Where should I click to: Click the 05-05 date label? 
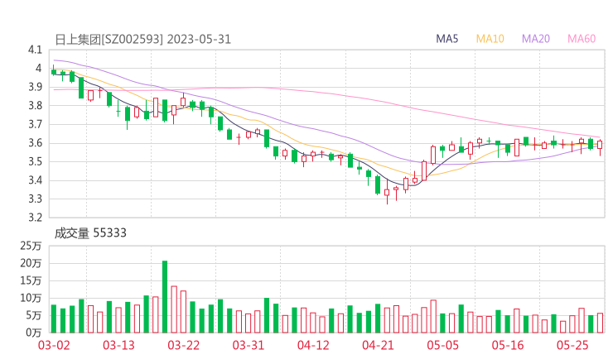(442, 346)
